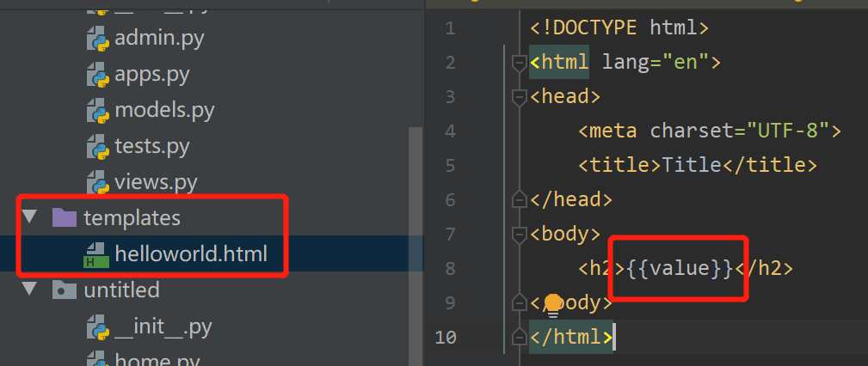868x366 pixels.
Task: Click line number 5 in the gutter
Action: click(449, 166)
